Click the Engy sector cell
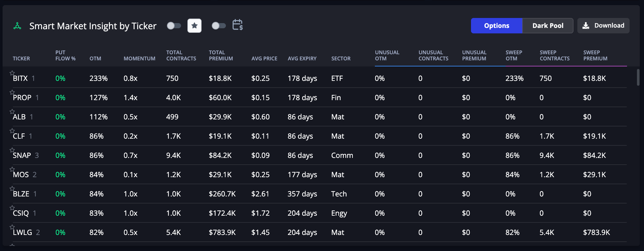Screen dimensions: 644x251 click(339, 213)
